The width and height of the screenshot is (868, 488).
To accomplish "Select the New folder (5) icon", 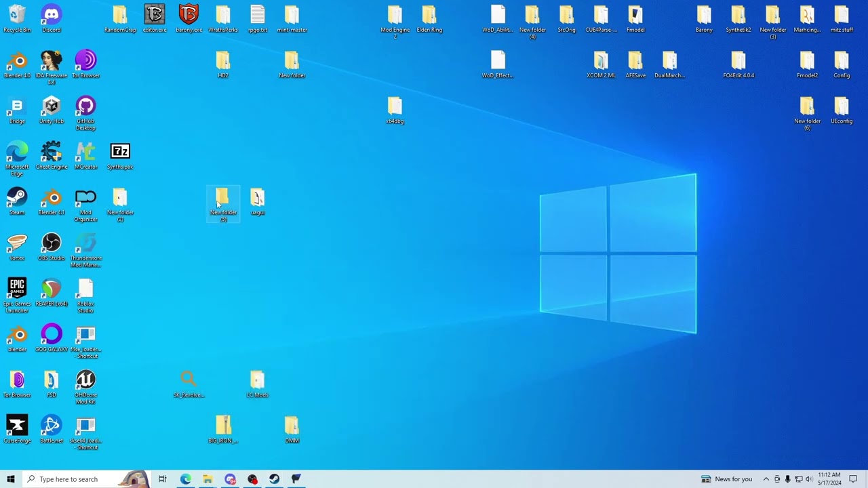I will point(223,205).
